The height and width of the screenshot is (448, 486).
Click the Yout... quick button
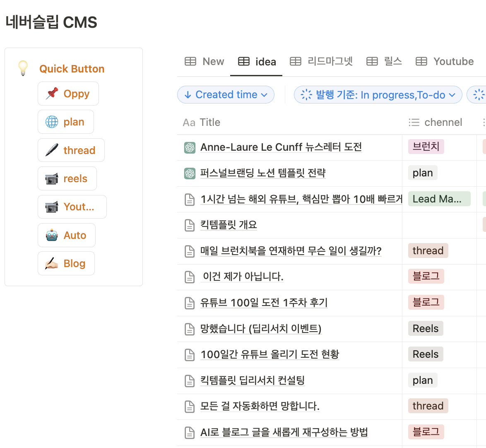tap(72, 207)
